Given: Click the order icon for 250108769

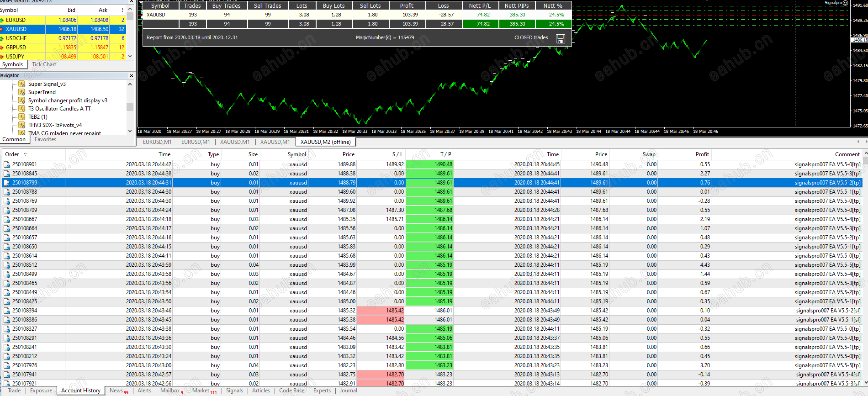Looking at the screenshot, I should point(7,201).
